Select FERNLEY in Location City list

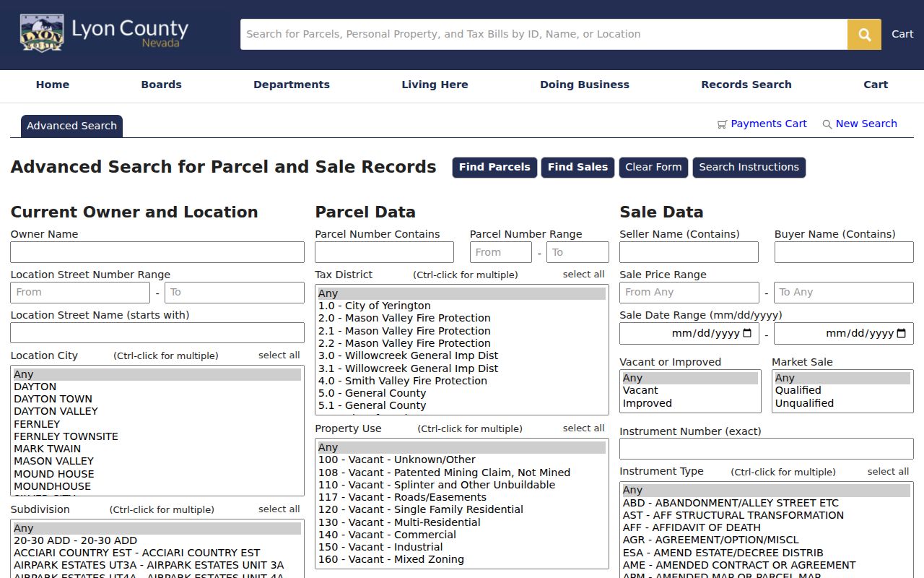click(157, 424)
